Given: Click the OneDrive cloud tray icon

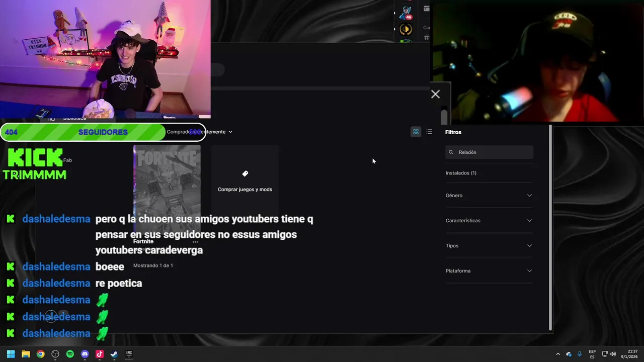Looking at the screenshot, I should [569, 354].
